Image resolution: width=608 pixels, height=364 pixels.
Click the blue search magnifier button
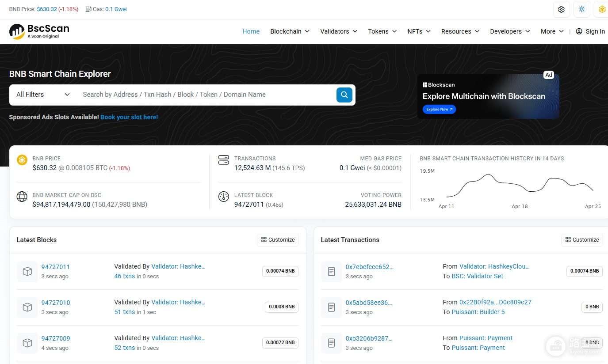pyautogui.click(x=344, y=95)
